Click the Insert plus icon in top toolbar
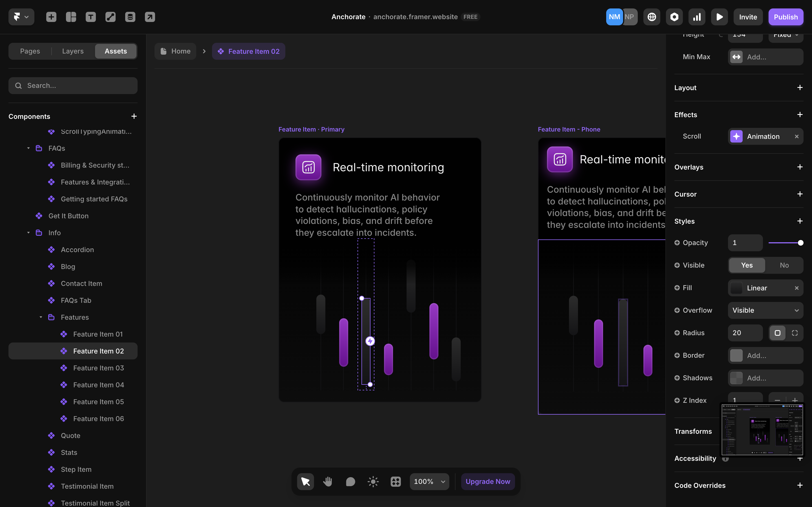 coord(51,17)
